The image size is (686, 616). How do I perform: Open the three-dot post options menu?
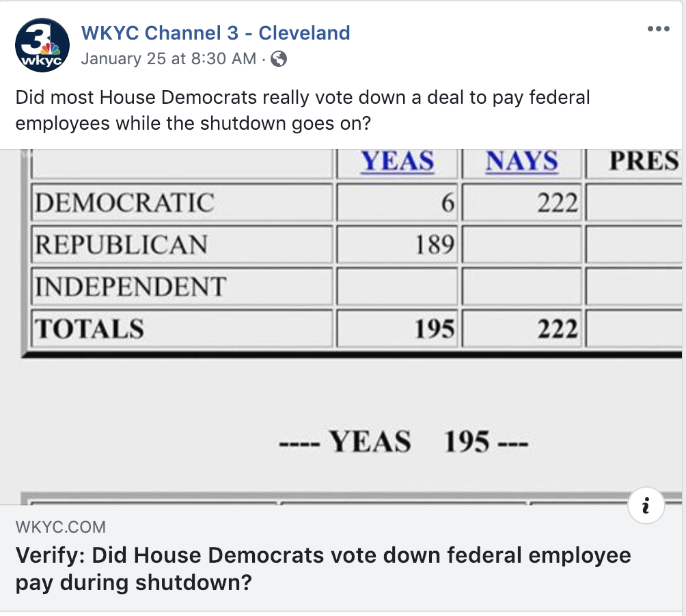coord(659,29)
